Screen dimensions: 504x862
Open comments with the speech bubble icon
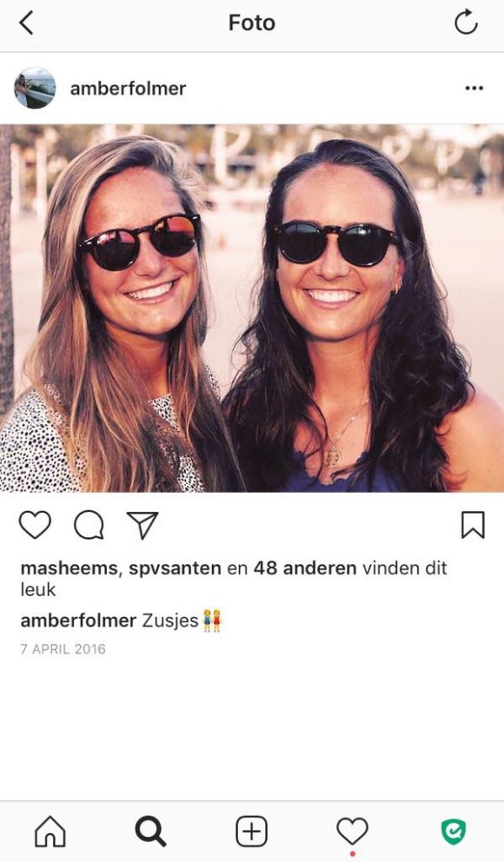pyautogui.click(x=89, y=525)
